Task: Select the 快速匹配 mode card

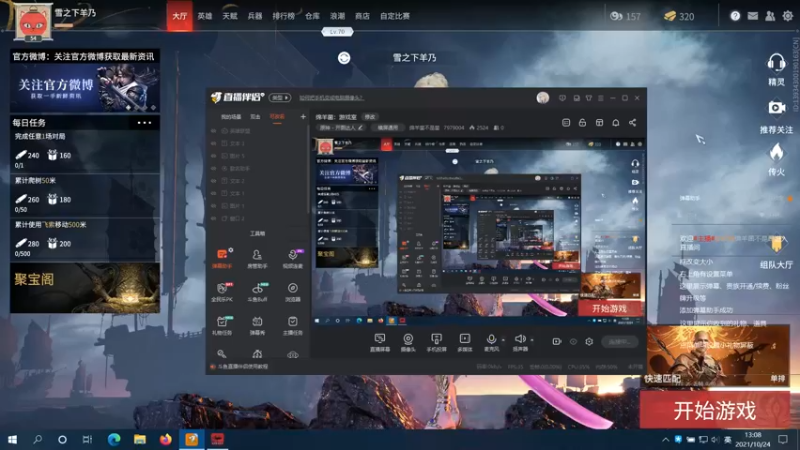Action: [x=718, y=356]
